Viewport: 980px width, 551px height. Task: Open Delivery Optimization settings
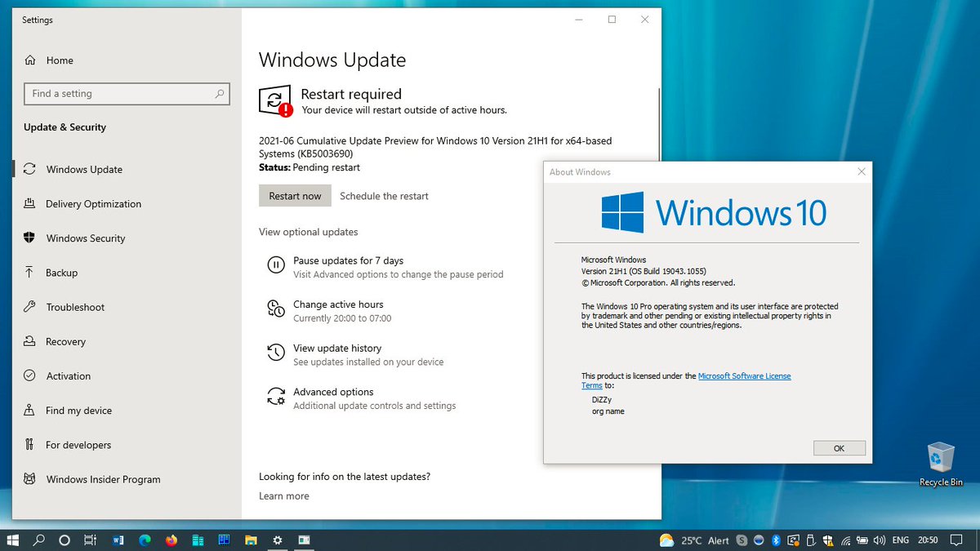93,204
